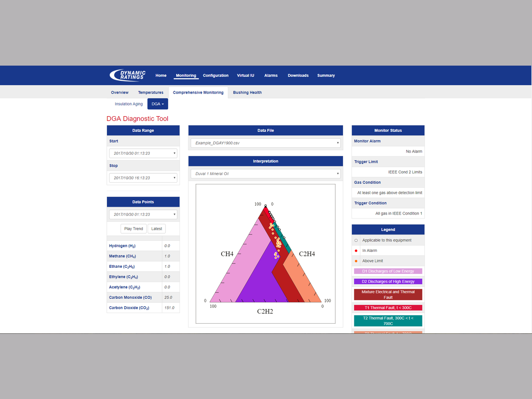Click the Dynamic Ratings logo
Image resolution: width=532 pixels, height=399 pixels.
[x=128, y=75]
